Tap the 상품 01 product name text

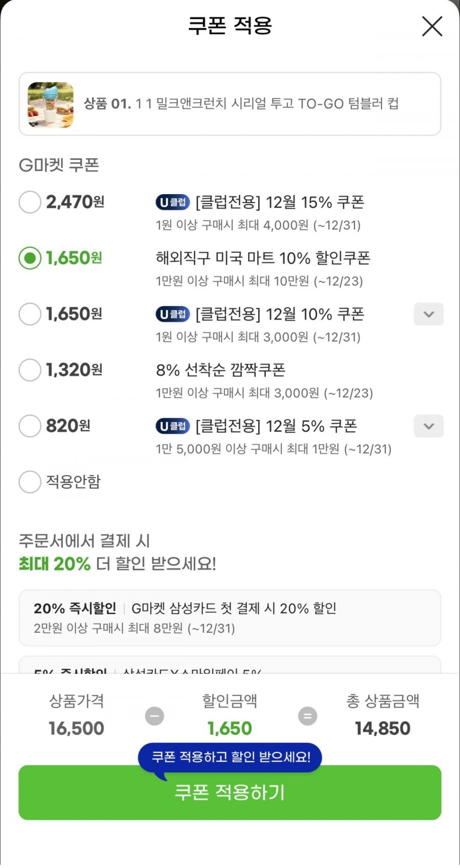[241, 104]
